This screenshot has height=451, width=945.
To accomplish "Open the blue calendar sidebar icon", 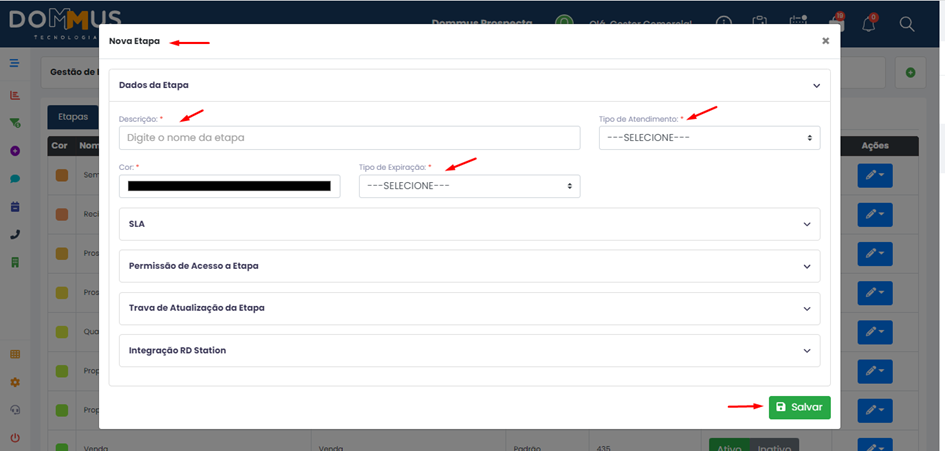I will (15, 207).
